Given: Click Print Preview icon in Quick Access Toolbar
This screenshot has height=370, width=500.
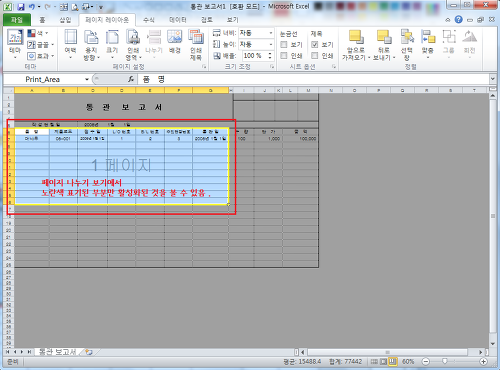Looking at the screenshot, I should pos(75,7).
